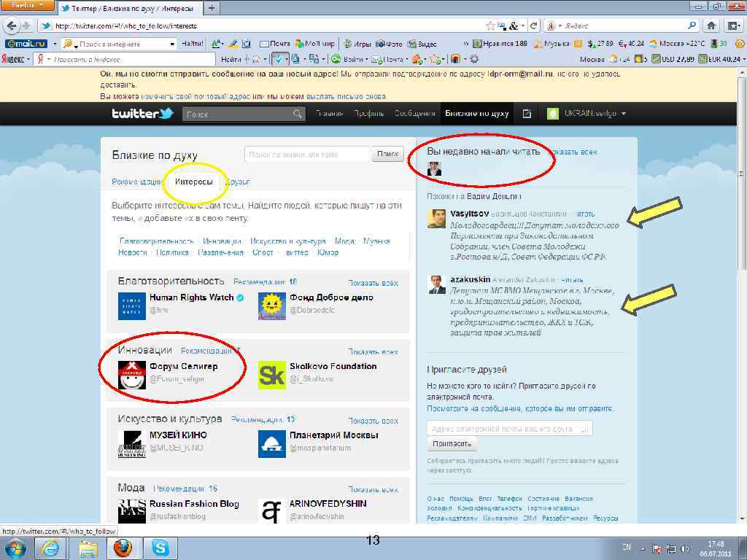Open the Политика topic link
Image resolution: width=747 pixels, height=560 pixels.
coord(172,252)
